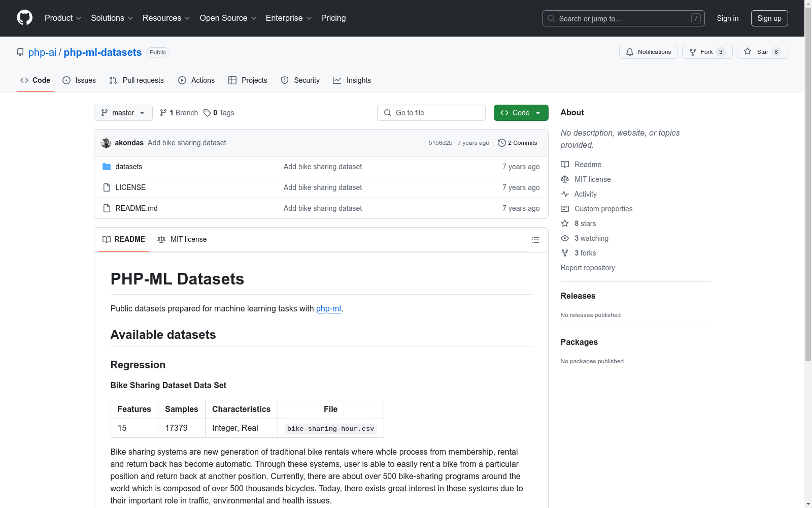Image resolution: width=812 pixels, height=508 pixels.
Task: View the 3 forks link
Action: click(x=579, y=253)
